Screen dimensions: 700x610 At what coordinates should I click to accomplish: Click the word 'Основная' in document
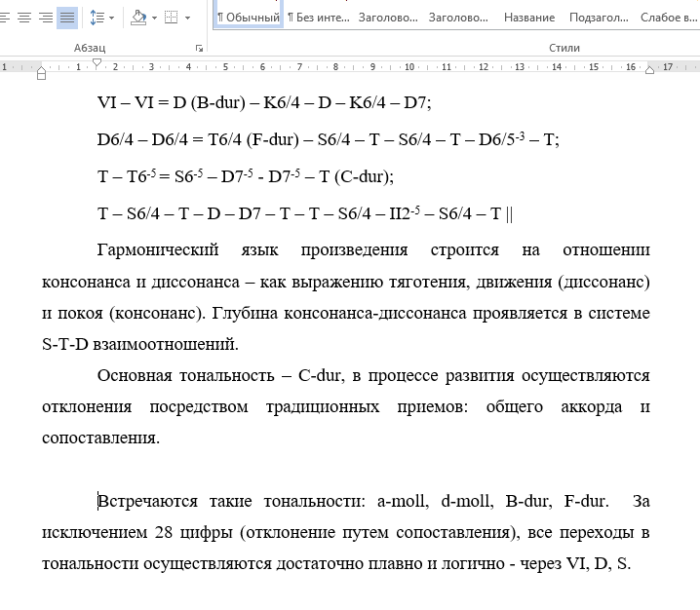[135, 376]
